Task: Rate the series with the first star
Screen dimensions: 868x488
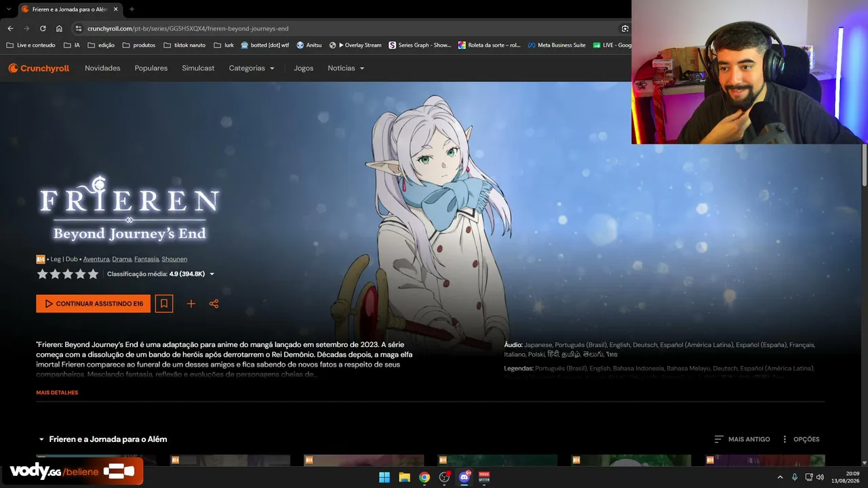Action: coord(43,274)
